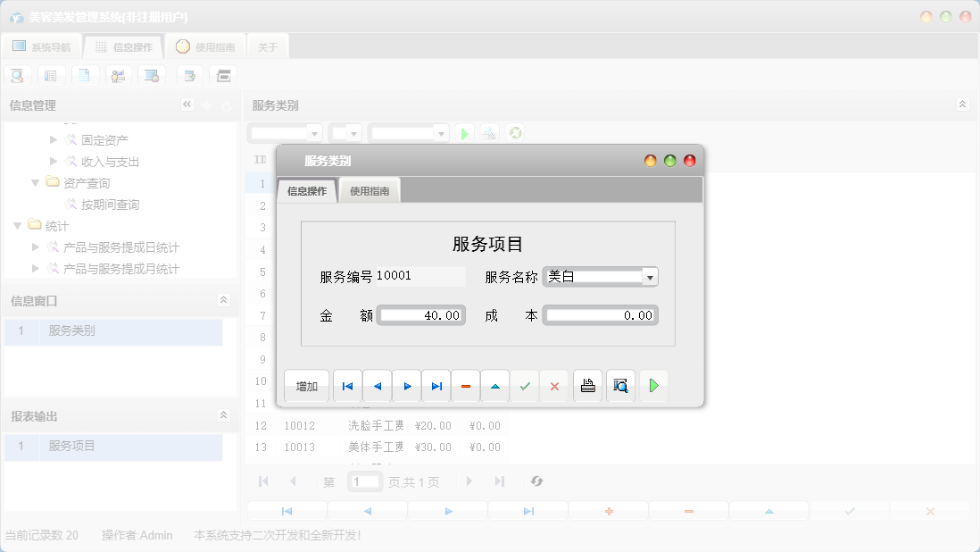Open the 服务名称 dropdown showing 美白

650,278
